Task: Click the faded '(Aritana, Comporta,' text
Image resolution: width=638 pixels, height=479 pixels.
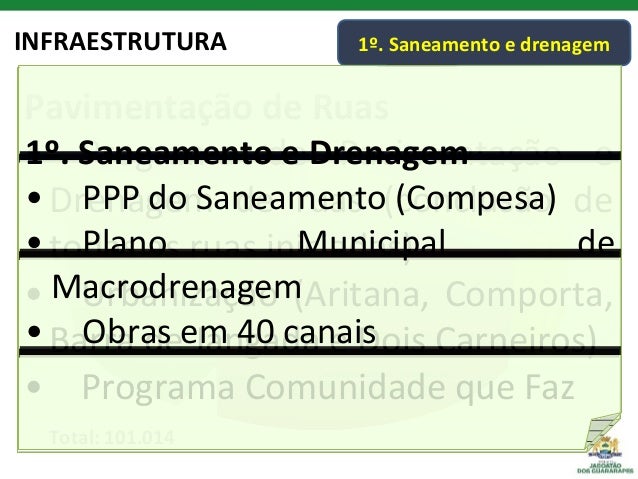Action: tap(459, 294)
